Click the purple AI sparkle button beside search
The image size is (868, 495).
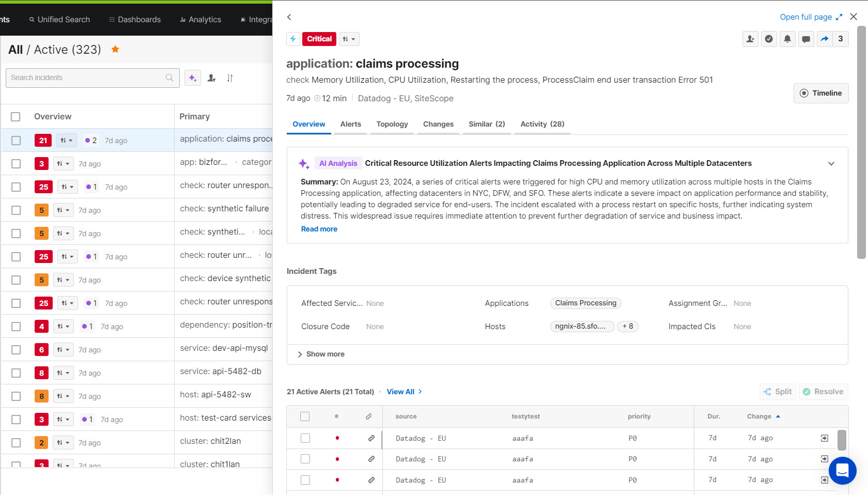[x=193, y=78]
